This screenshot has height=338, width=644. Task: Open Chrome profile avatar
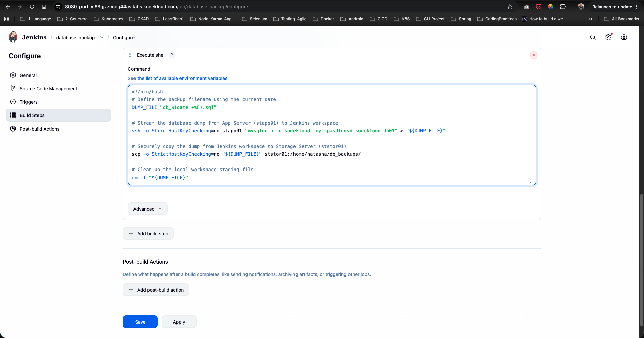coord(581,7)
